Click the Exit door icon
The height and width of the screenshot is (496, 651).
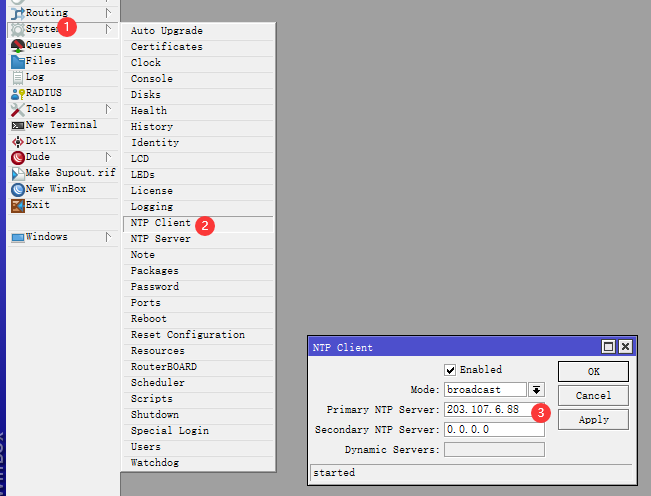tap(18, 205)
